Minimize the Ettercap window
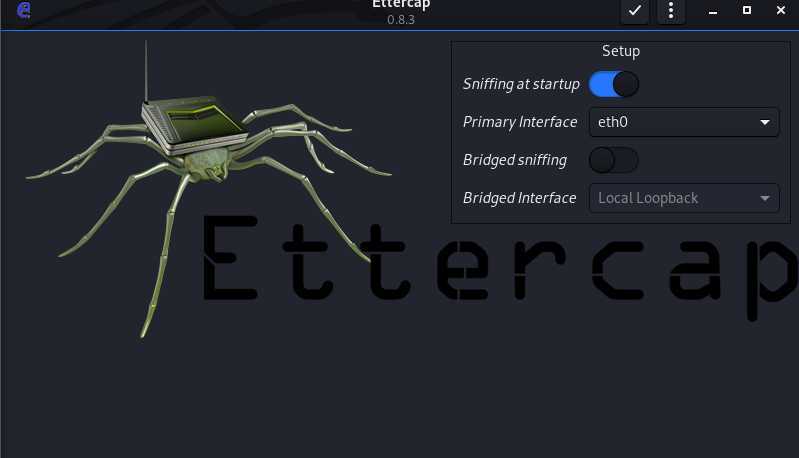The height and width of the screenshot is (458, 799). (713, 11)
